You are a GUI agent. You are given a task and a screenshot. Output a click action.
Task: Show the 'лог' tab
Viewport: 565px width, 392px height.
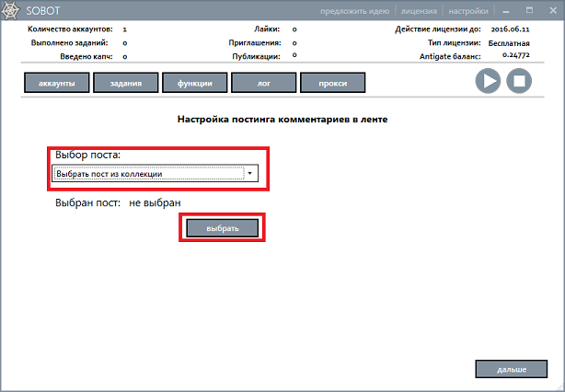[263, 83]
